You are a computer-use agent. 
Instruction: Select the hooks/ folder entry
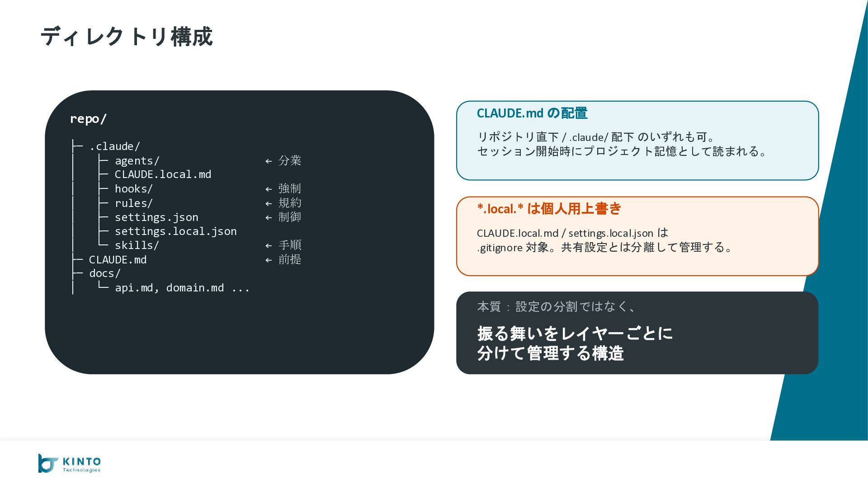click(134, 189)
